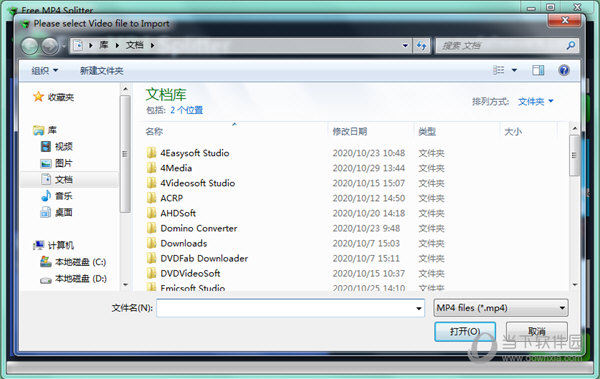Click the Back navigation arrow
Image resolution: width=600 pixels, height=379 pixels.
pyautogui.click(x=30, y=46)
